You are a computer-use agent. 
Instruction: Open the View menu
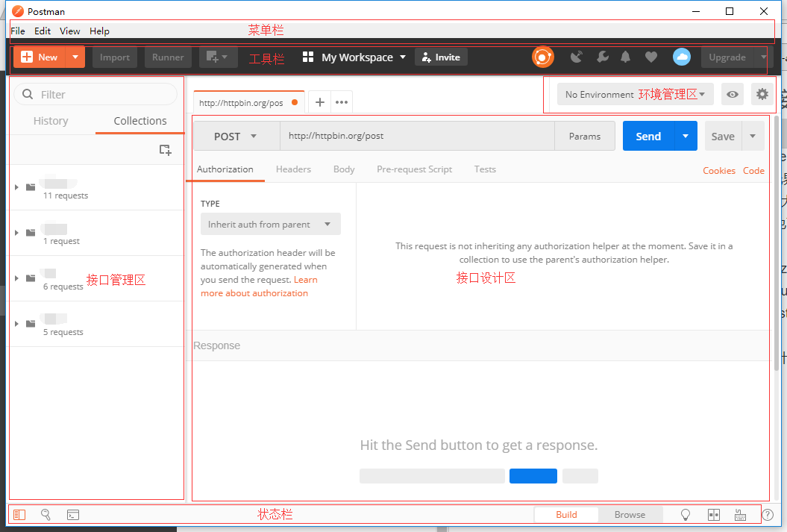(70, 31)
